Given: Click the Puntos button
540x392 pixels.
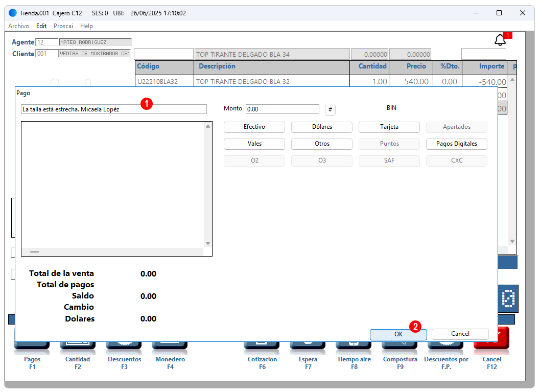Looking at the screenshot, I should coord(389,144).
